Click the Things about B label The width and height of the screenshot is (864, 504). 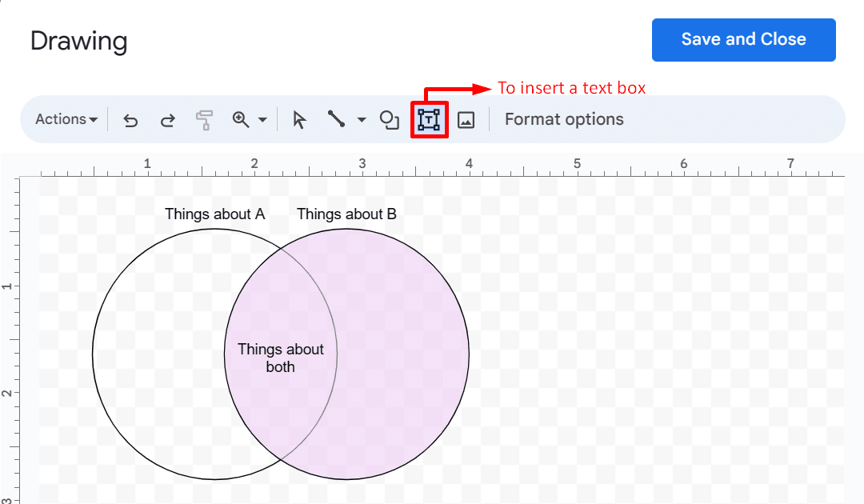(x=346, y=214)
